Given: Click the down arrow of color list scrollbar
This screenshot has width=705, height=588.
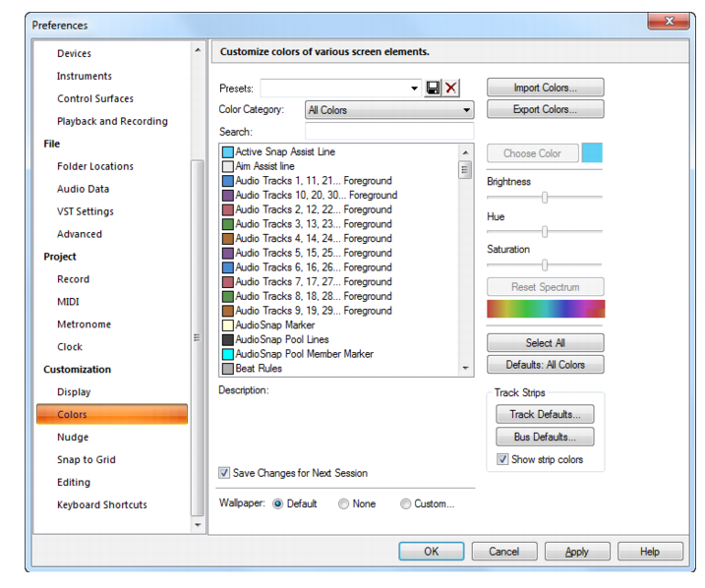Looking at the screenshot, I should tap(465, 368).
